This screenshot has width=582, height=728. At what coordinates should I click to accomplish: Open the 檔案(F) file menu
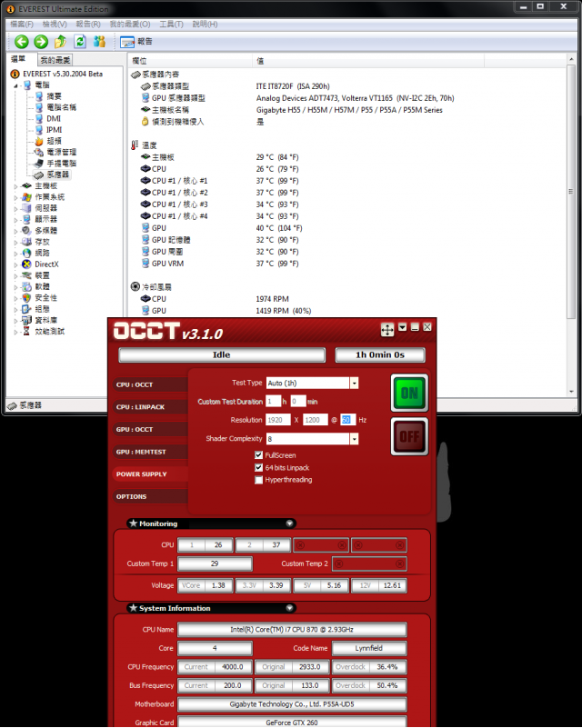pyautogui.click(x=22, y=25)
